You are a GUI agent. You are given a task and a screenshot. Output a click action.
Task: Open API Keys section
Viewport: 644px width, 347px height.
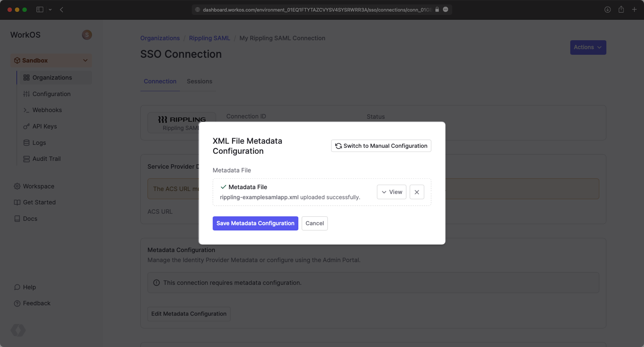pos(45,126)
